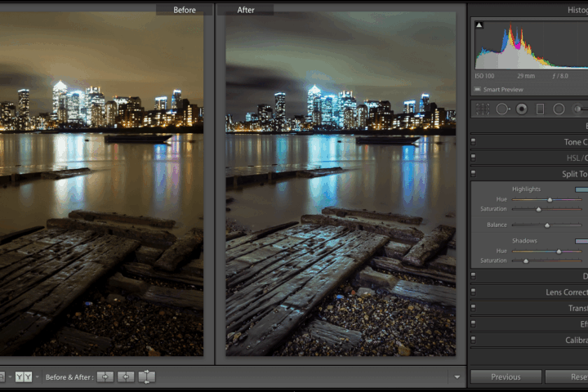Click the 'Balance' slider label
The image size is (588, 392).
(497, 225)
